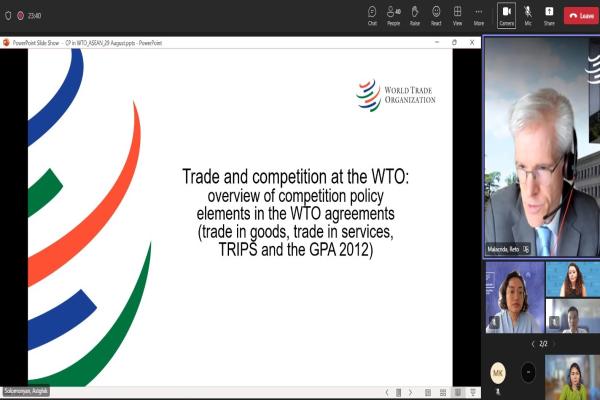Leave the meeting with red Leave button
This screenshot has width=600, height=400.
point(581,16)
